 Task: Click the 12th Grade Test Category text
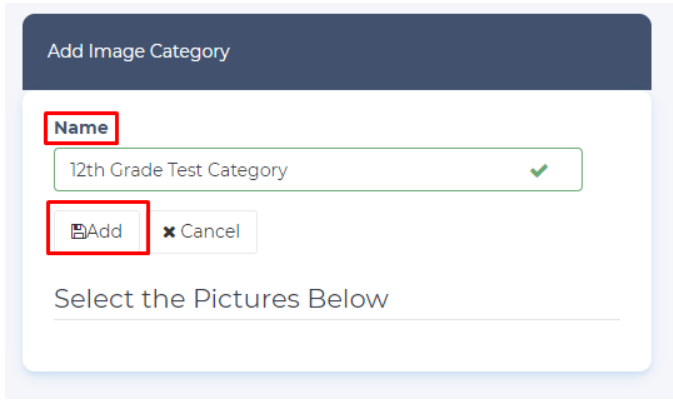(x=178, y=170)
